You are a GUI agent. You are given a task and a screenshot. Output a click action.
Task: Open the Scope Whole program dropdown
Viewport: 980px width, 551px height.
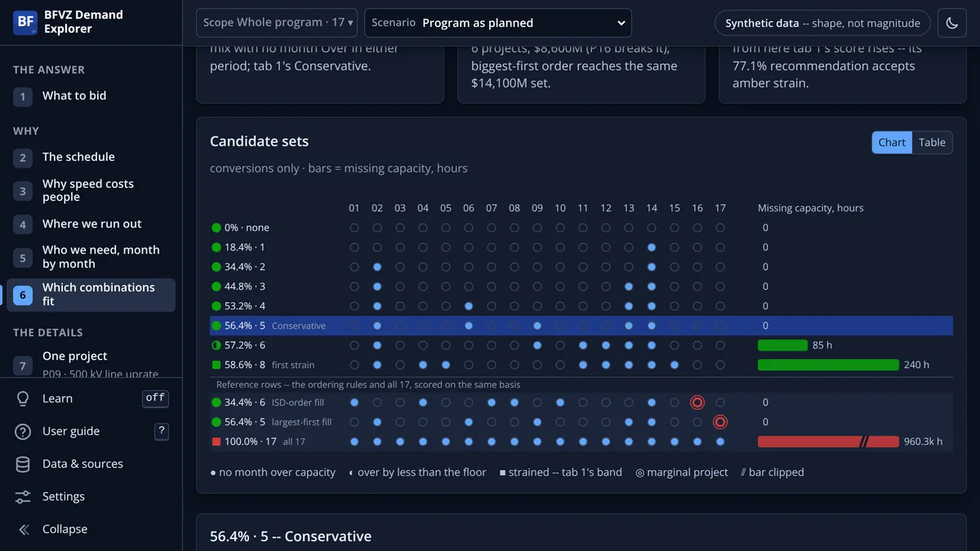[277, 23]
